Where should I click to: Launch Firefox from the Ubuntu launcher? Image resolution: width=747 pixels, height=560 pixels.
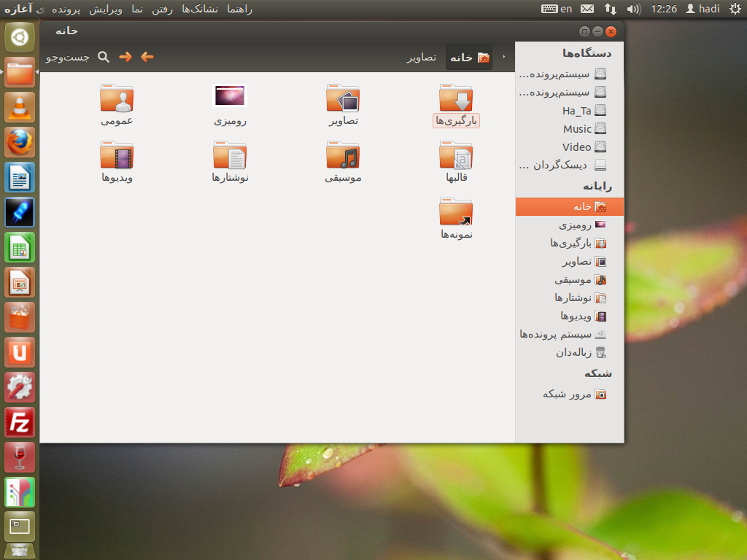(20, 143)
